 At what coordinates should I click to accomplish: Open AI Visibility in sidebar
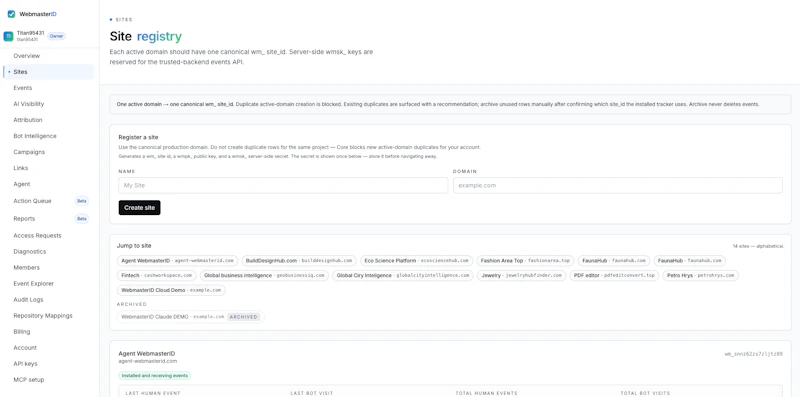point(29,104)
